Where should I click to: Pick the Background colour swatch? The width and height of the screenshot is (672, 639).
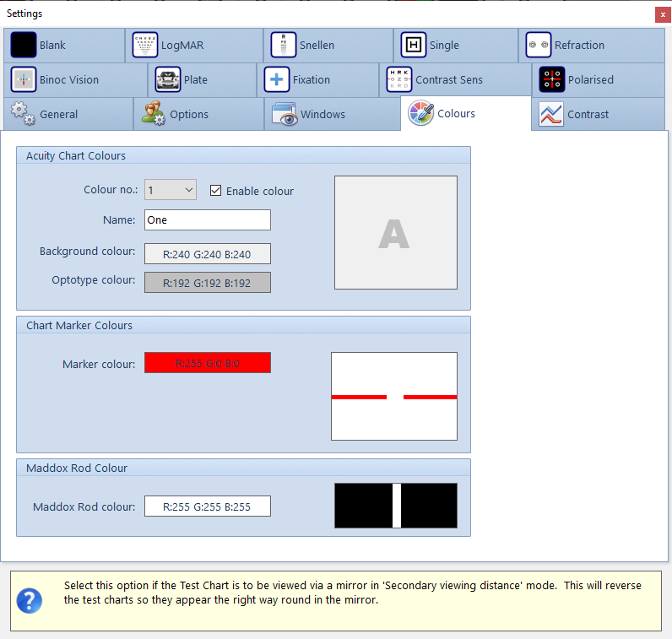coord(208,254)
